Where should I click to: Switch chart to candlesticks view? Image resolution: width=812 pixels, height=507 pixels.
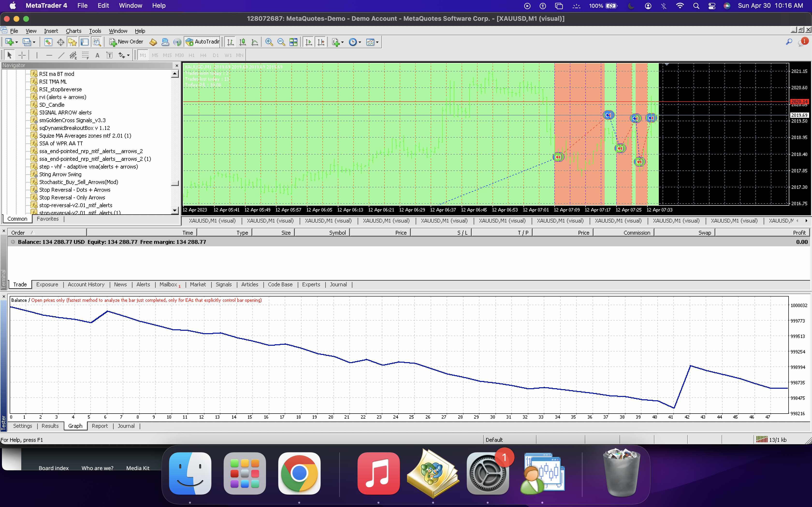(x=243, y=42)
